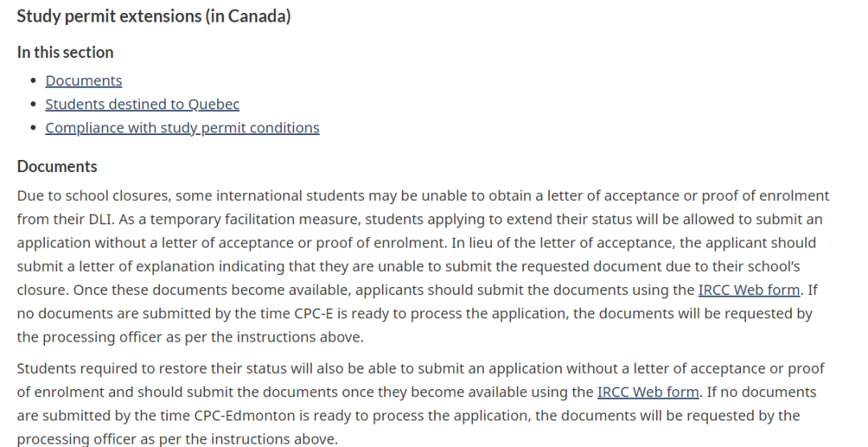This screenshot has width=868, height=447.
Task: Click the 'In this section' heading
Action: (65, 52)
